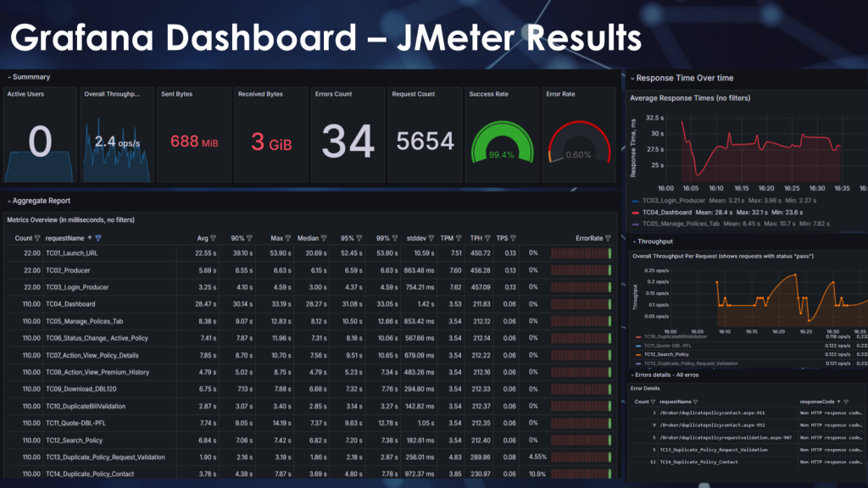The width and height of the screenshot is (868, 488).
Task: Toggle the requestName sort arrow in Metrics Overview
Action: 90,238
